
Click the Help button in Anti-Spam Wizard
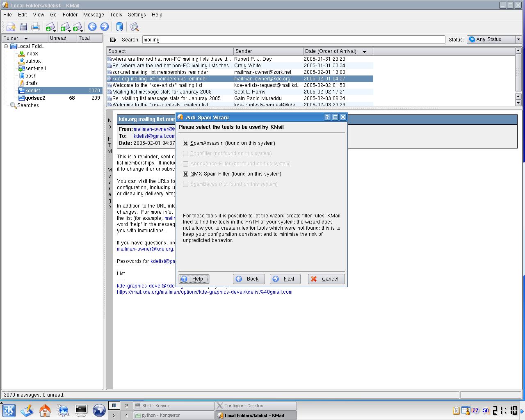click(x=194, y=279)
